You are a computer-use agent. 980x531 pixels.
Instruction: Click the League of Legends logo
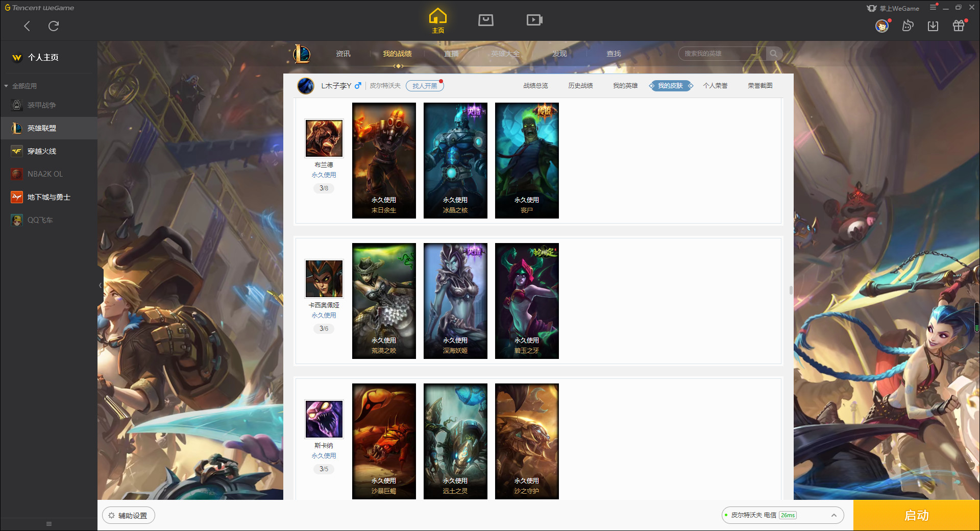point(302,54)
